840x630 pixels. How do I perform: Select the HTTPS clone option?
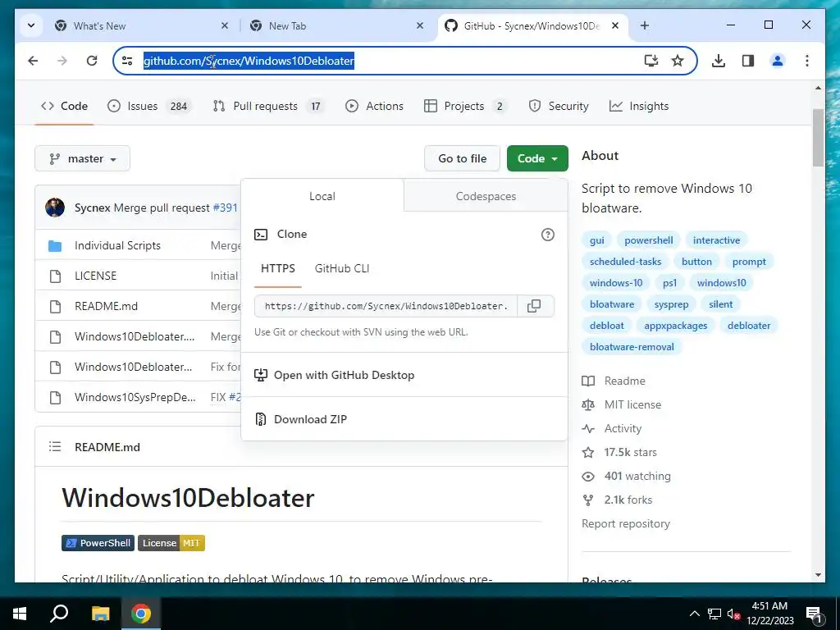click(277, 268)
